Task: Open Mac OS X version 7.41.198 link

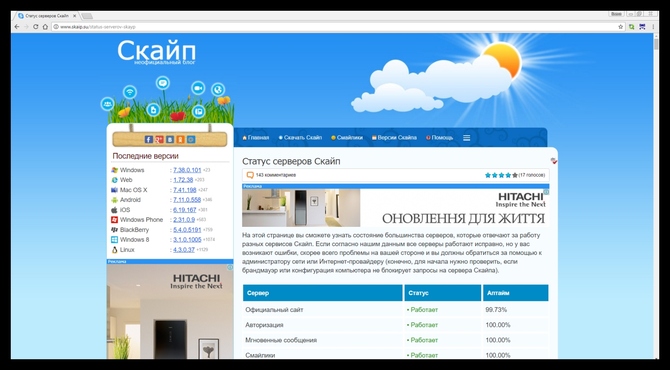Action: tap(185, 190)
